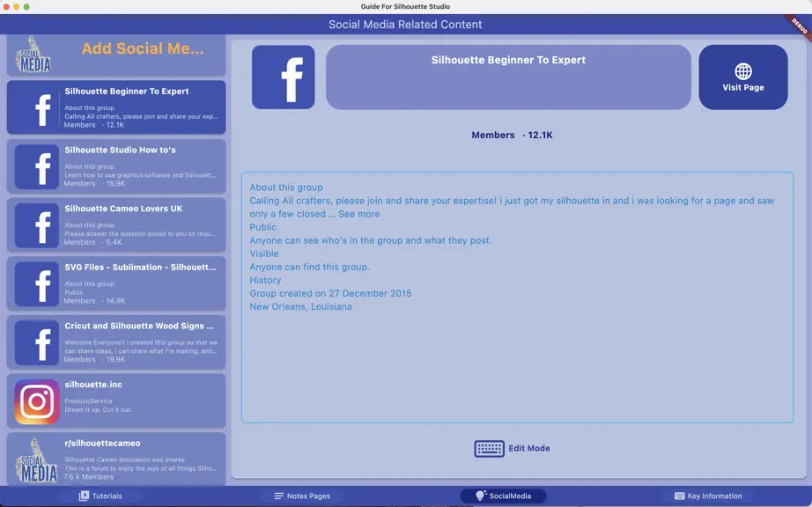This screenshot has height=507, width=812.
Task: Click Facebook icon of Silhouette Cameo Lovers UK
Action: [37, 225]
